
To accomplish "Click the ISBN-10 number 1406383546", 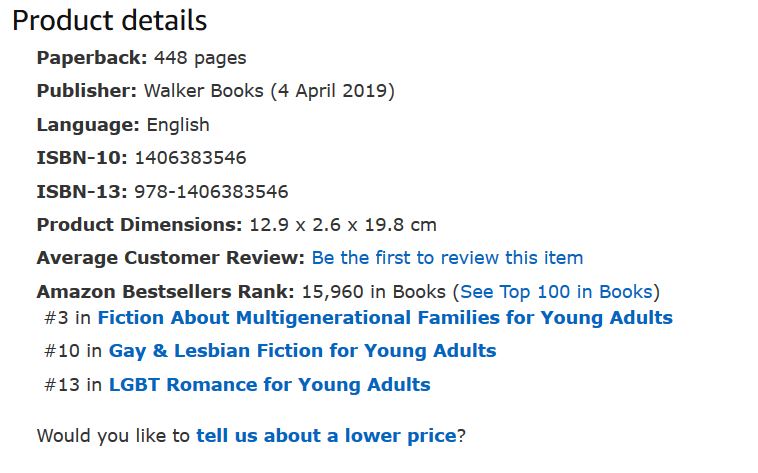I will 190,158.
